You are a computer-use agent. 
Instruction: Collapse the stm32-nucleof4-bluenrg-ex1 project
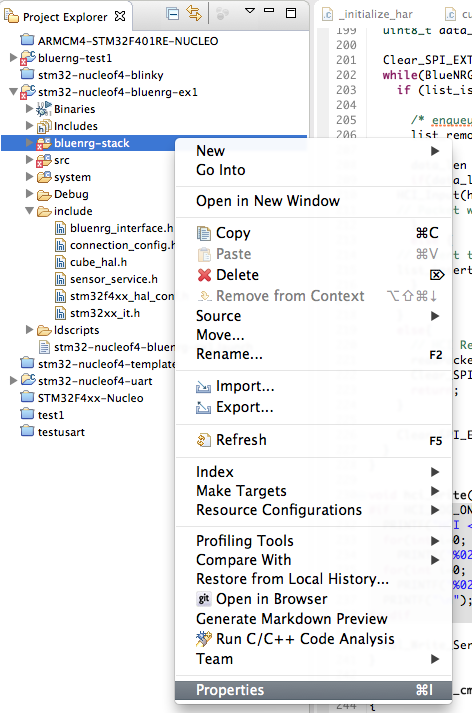pos(13,92)
